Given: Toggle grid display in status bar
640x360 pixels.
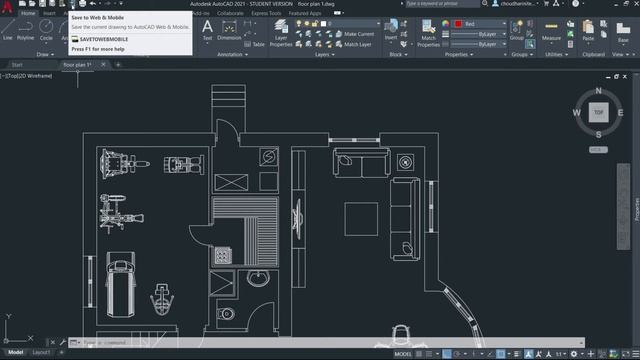Looking at the screenshot, I should click(x=419, y=354).
